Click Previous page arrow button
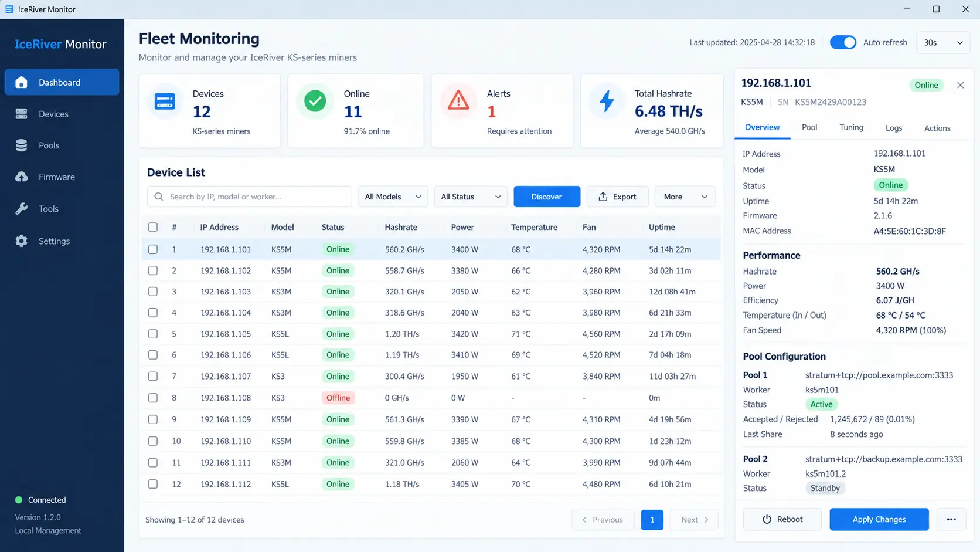This screenshot has height=552, width=980. point(603,520)
